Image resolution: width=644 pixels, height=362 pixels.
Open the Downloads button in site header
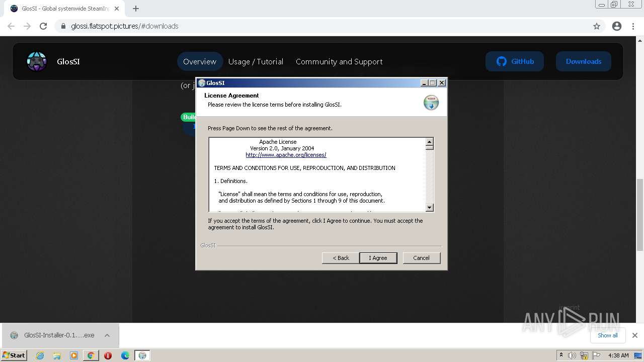coord(584,61)
